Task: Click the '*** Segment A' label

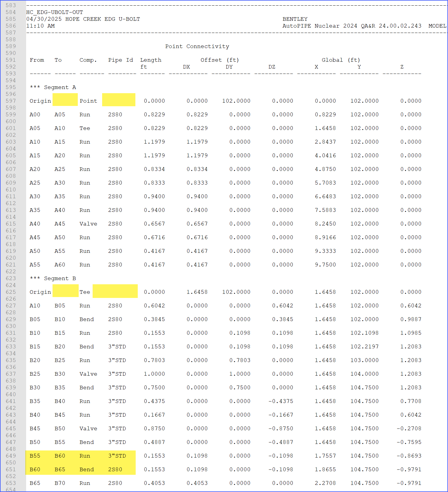Action: (53, 87)
